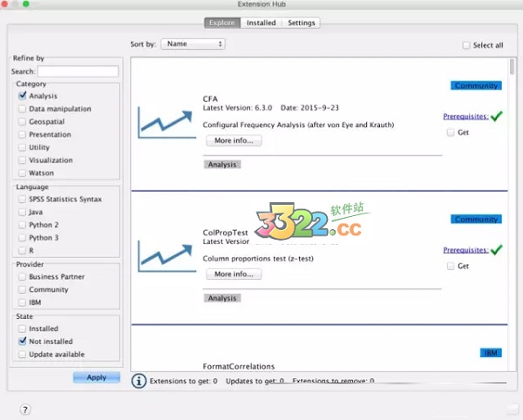Click the help question mark icon
The image size is (523, 420).
24,410
